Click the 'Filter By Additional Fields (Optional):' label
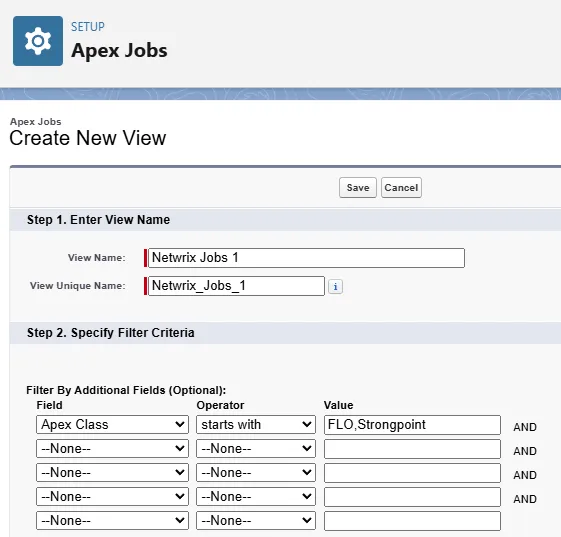Viewport: 561px width, 537px height. coord(126,390)
